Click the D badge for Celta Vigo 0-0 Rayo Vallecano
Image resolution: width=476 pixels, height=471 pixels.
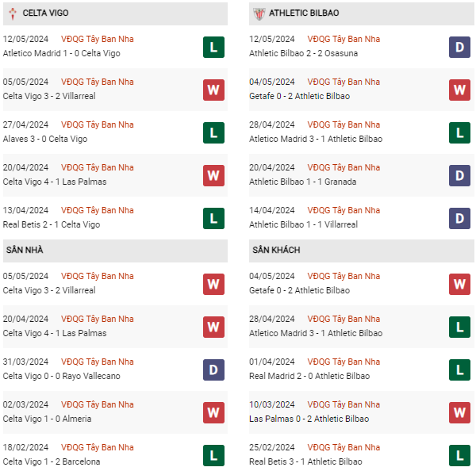pyautogui.click(x=213, y=370)
